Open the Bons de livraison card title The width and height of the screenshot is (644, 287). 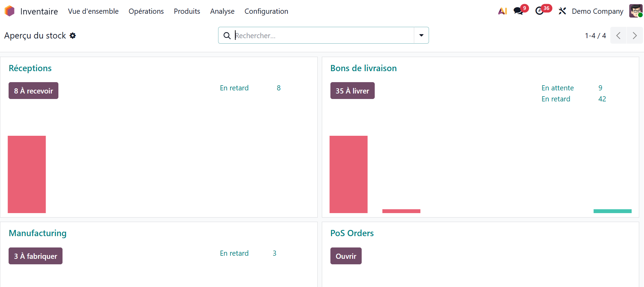point(363,68)
